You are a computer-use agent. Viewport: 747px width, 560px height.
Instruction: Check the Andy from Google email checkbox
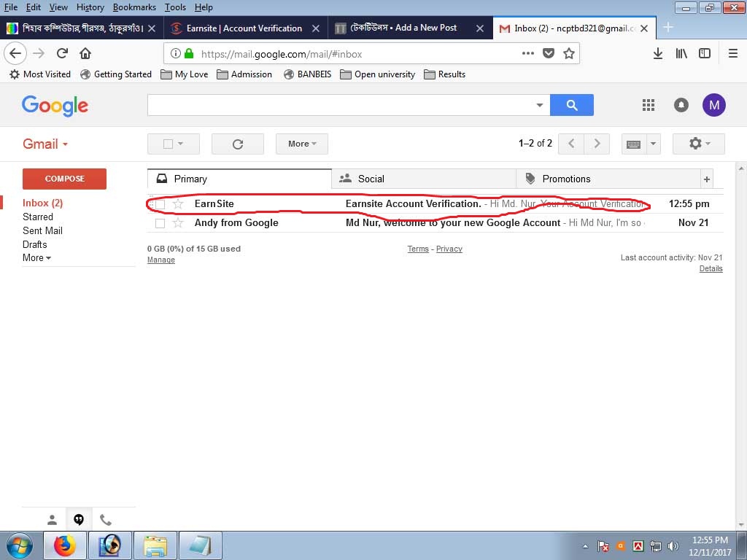160,223
